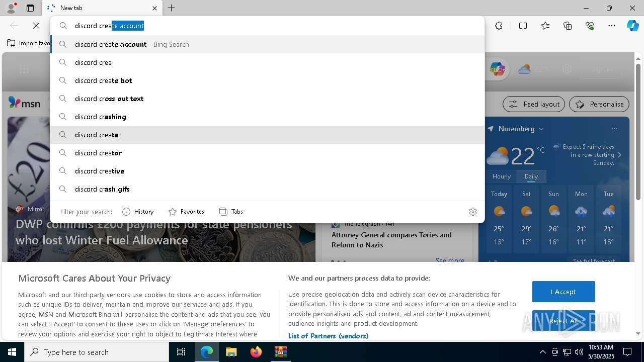Select the 'discord crea' suggestion

tap(267, 62)
